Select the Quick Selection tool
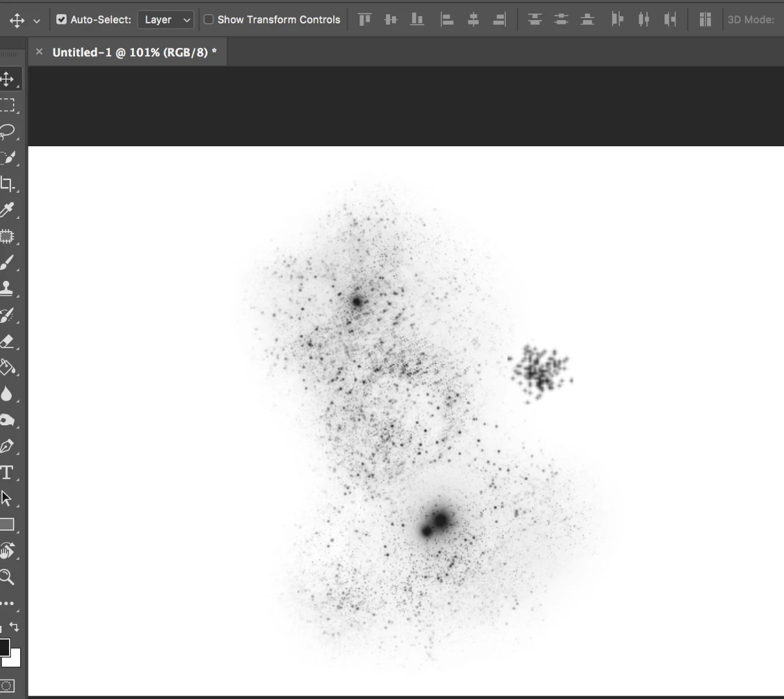This screenshot has width=784, height=699. tap(7, 158)
